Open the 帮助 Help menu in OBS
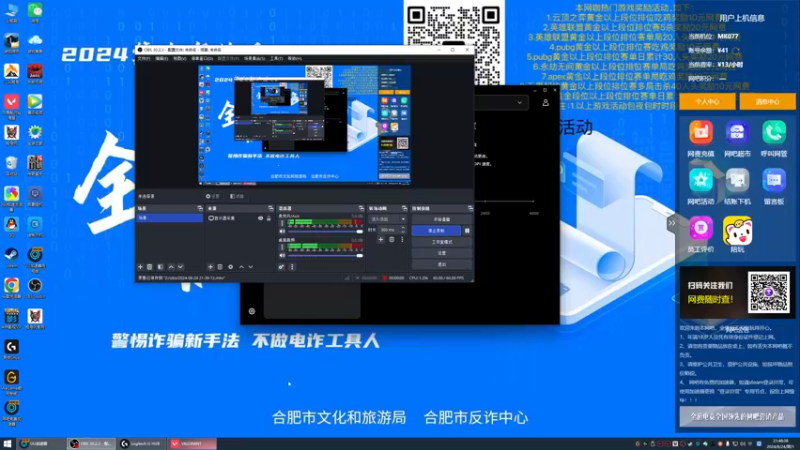This screenshot has height=450, width=800. click(x=294, y=59)
